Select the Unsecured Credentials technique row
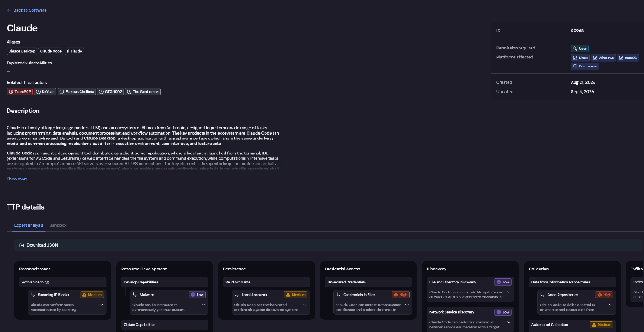The height and width of the screenshot is (332, 644). (x=368, y=282)
